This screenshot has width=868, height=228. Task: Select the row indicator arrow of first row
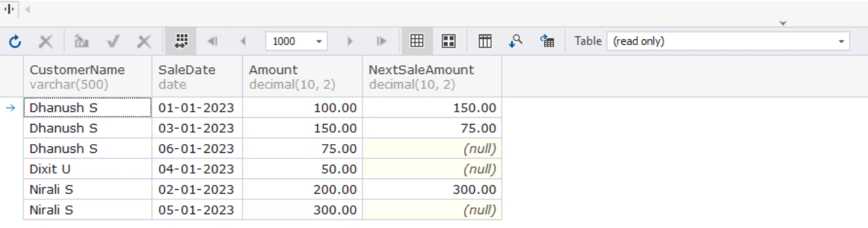tap(11, 108)
